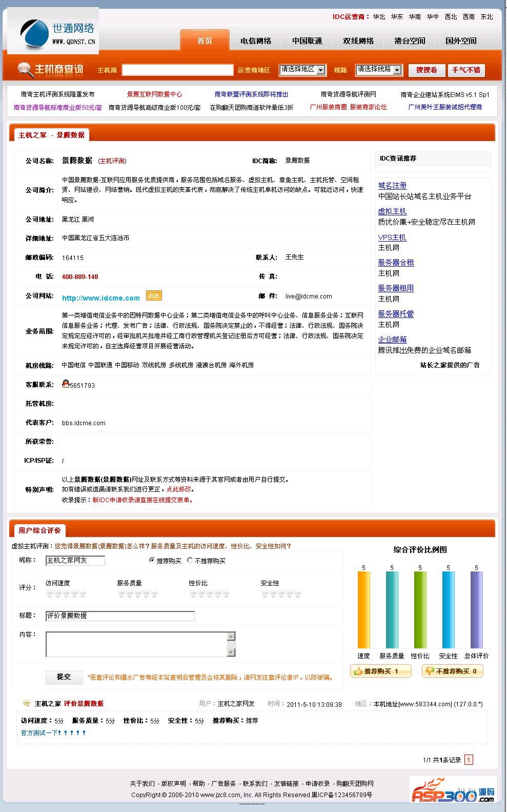Rate 安全性 with first star
Viewport: 507px width, 812px height.
click(x=265, y=594)
